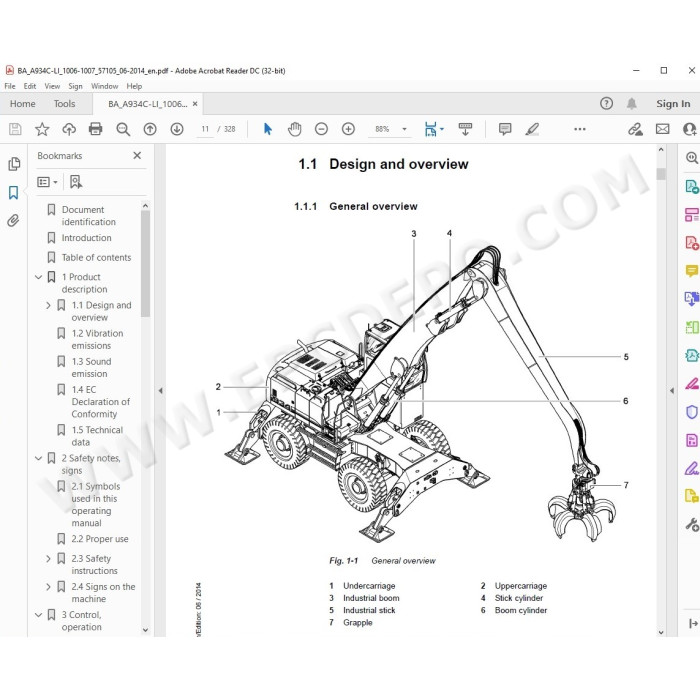Open the fit page options tool

click(431, 129)
